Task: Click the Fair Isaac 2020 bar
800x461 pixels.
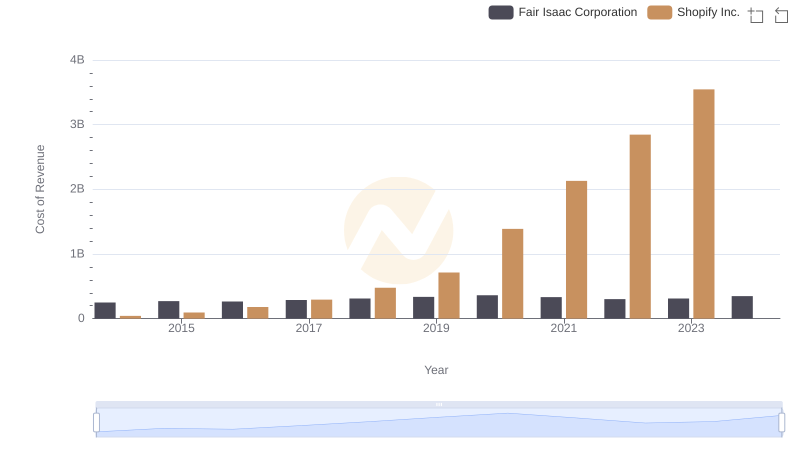Action: [487, 306]
